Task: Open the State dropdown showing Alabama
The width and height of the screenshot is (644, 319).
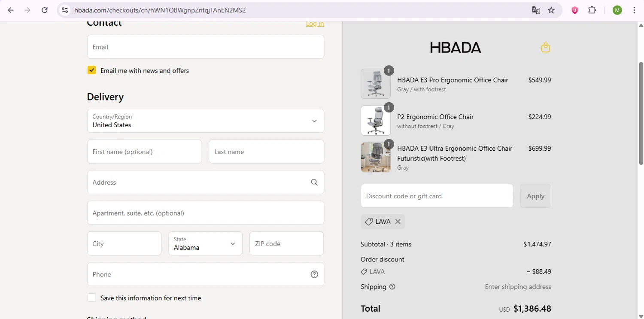Action: point(205,243)
